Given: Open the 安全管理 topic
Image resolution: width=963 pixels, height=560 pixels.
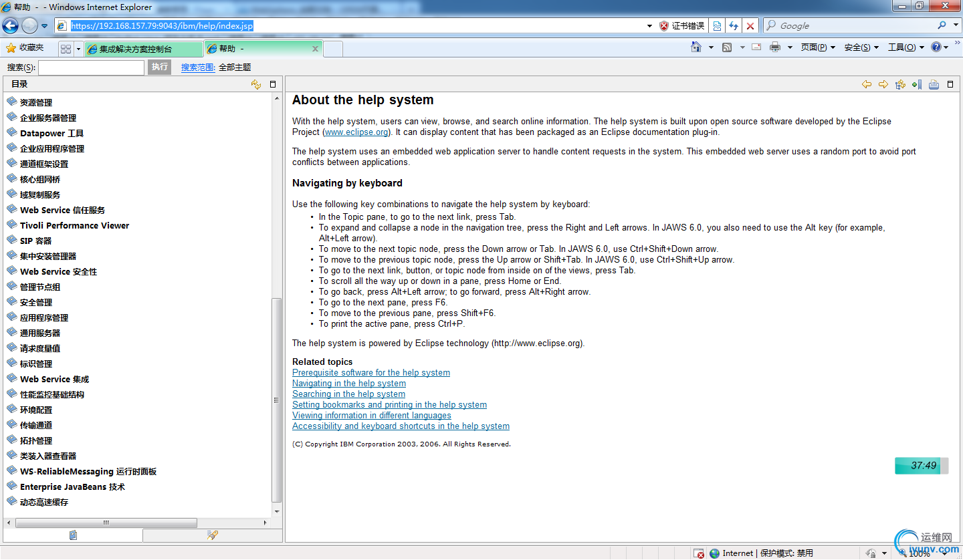Looking at the screenshot, I should (x=36, y=303).
